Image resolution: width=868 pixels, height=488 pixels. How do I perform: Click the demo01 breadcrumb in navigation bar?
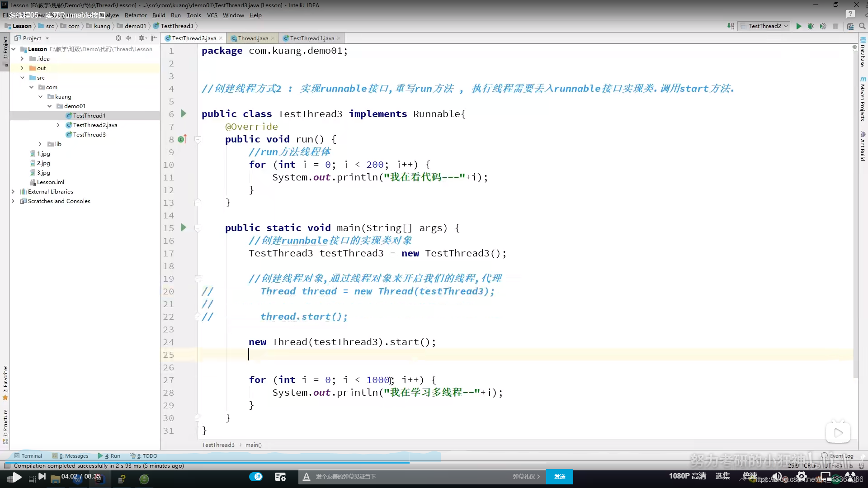132,26
